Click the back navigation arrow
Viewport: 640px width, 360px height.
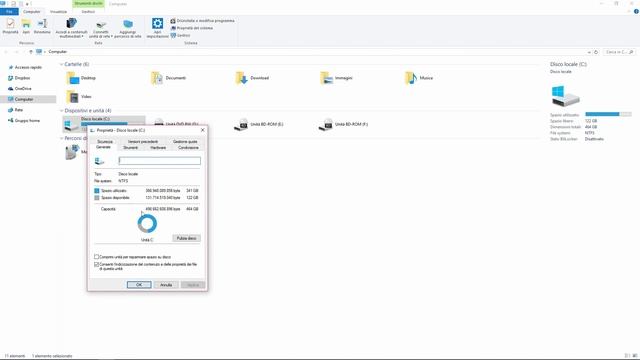tap(6, 52)
